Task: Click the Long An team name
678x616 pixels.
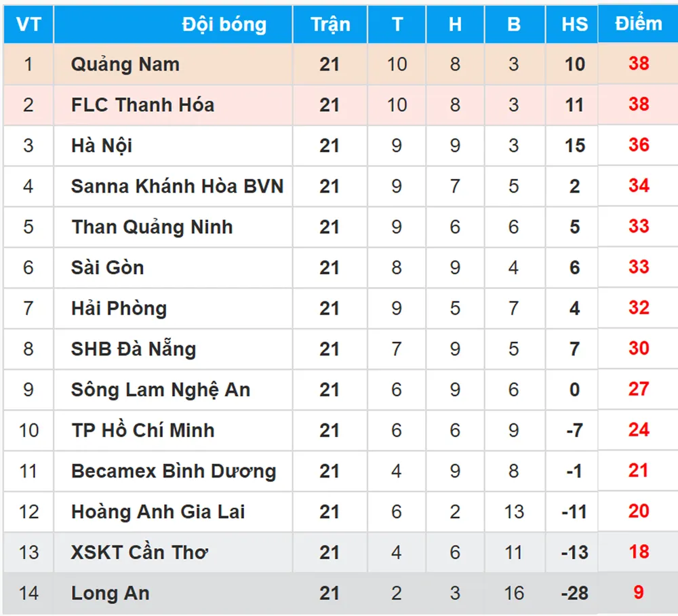Action: tap(110, 594)
